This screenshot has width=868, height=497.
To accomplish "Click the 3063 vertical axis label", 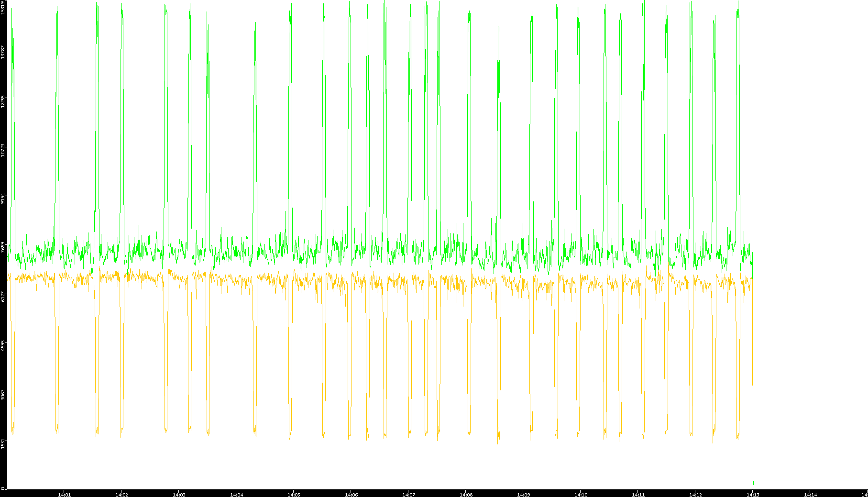I will pyautogui.click(x=3, y=394).
